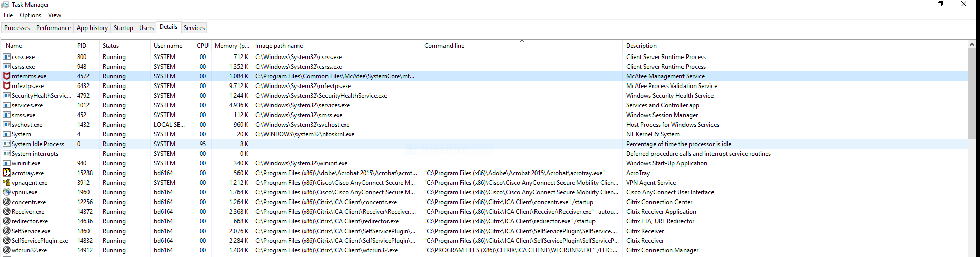980x257 pixels.
Task: Click the 95 CPU value of Idle Process
Action: tap(203, 144)
